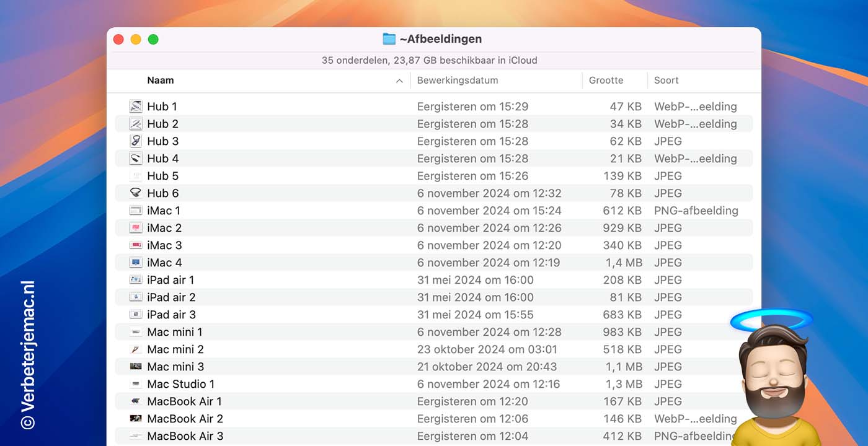Click the 929 KB size value
868x446 pixels.
point(622,228)
